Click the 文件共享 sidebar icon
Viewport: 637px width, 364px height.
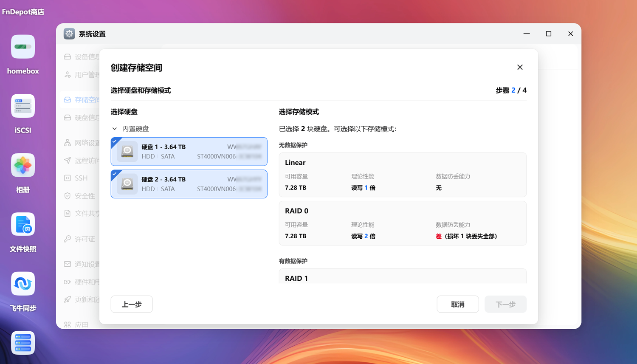68,213
